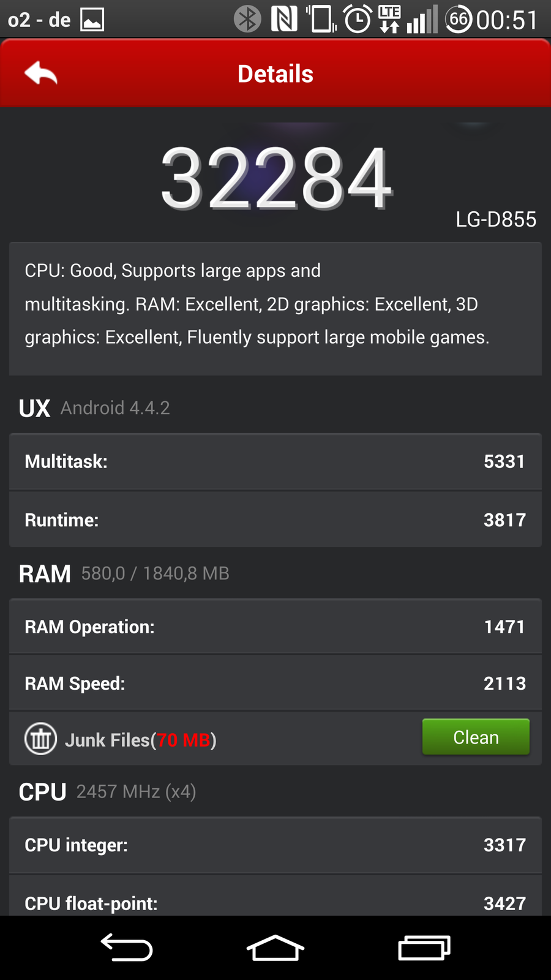Tap the picture notification icon
This screenshot has height=980, width=551.
(x=92, y=20)
